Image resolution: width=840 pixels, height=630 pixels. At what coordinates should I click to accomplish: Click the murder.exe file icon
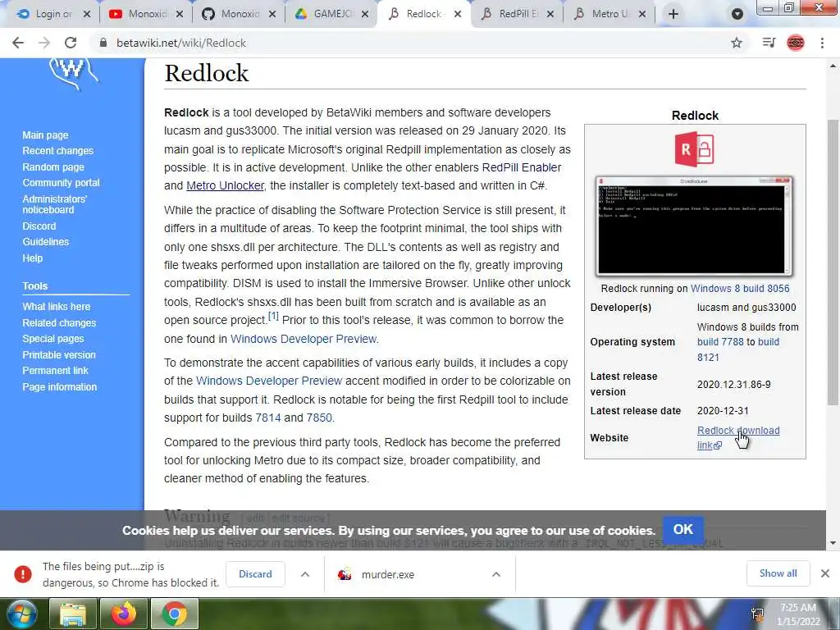click(345, 574)
